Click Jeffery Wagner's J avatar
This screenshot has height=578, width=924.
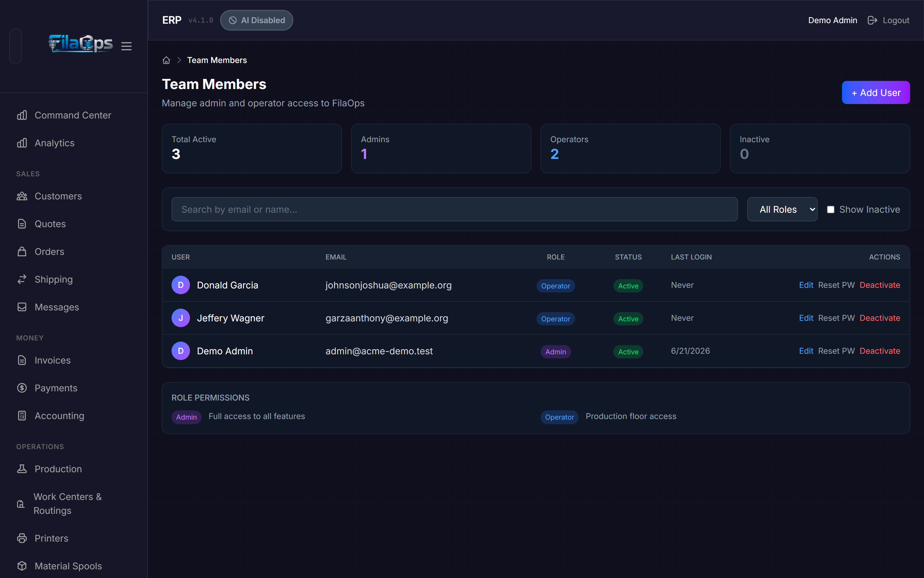tap(180, 318)
